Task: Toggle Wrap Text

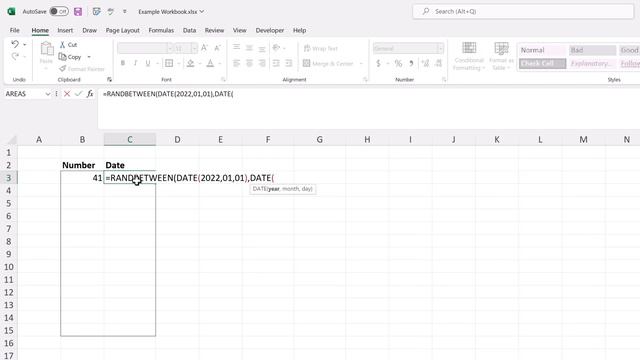Action: point(320,48)
